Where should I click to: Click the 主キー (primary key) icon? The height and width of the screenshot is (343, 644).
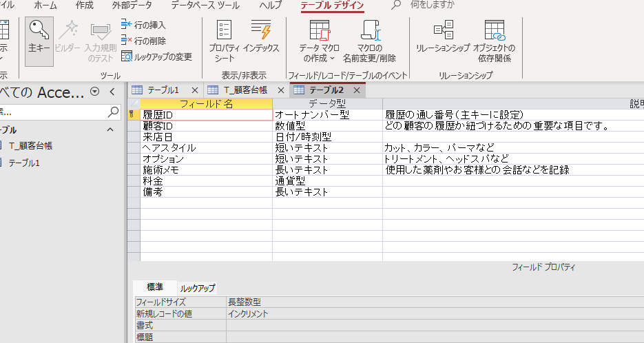tap(39, 40)
